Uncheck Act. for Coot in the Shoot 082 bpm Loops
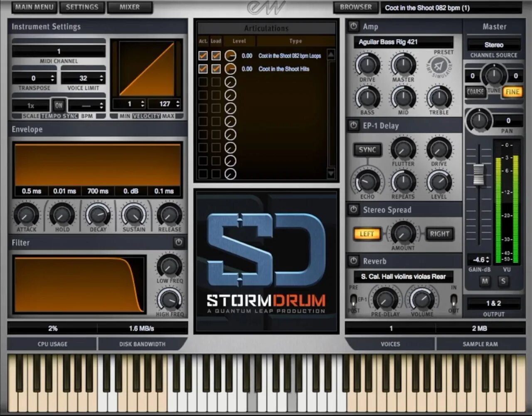The image size is (532, 416). pos(203,56)
